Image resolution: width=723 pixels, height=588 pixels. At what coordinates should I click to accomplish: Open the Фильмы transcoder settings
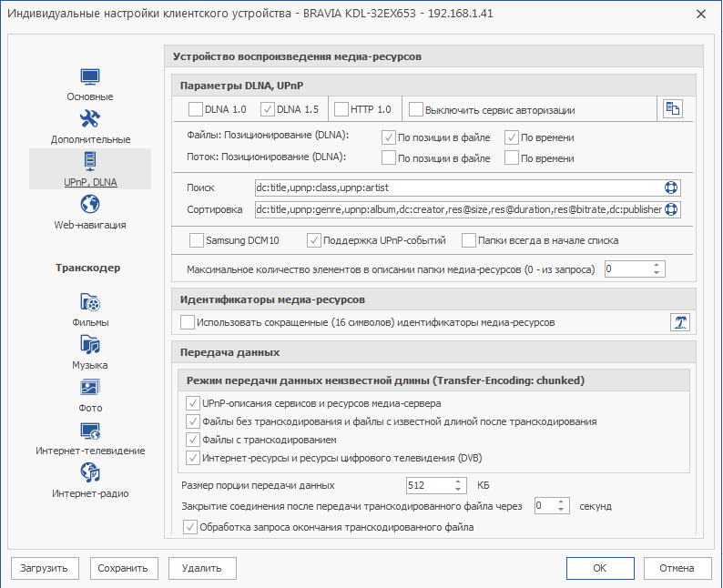click(x=90, y=303)
